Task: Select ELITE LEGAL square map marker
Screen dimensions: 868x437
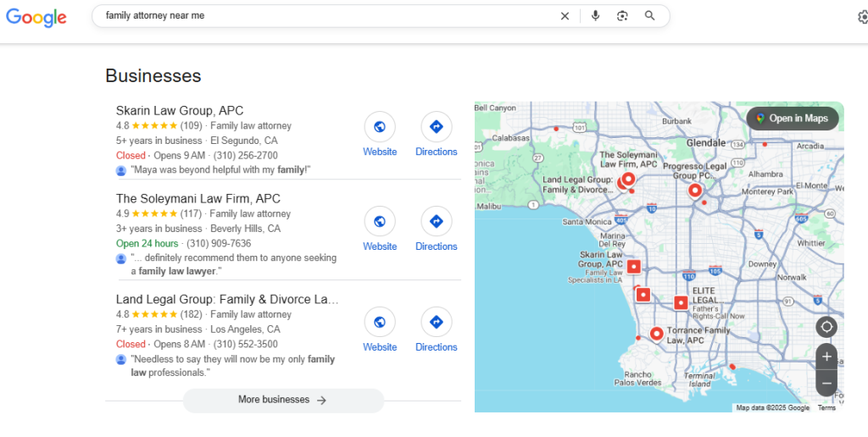Action: click(681, 302)
